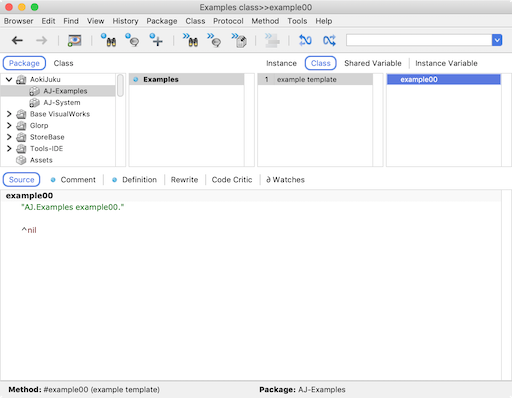
Task: Switch to the Code Critic tab
Action: (232, 180)
